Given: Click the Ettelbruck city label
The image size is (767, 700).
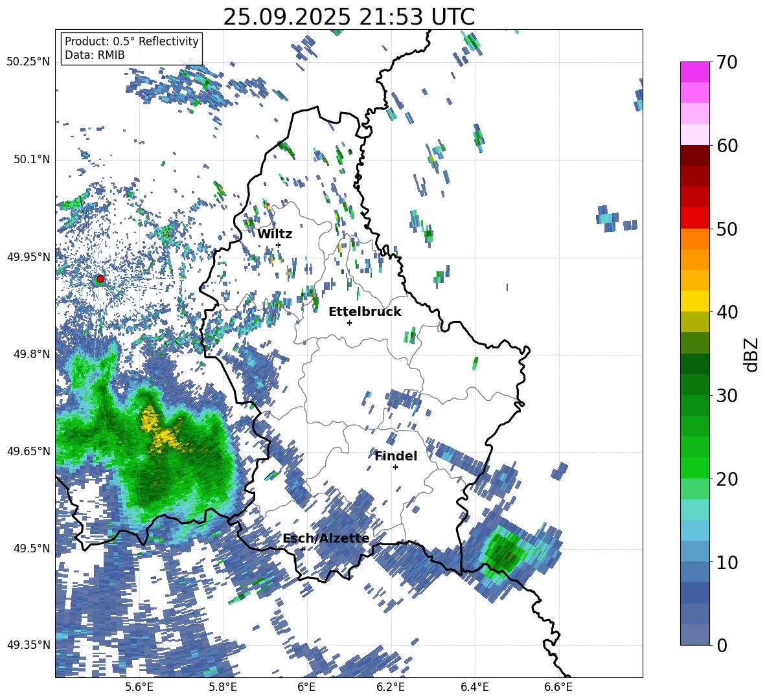Looking at the screenshot, I should (365, 311).
